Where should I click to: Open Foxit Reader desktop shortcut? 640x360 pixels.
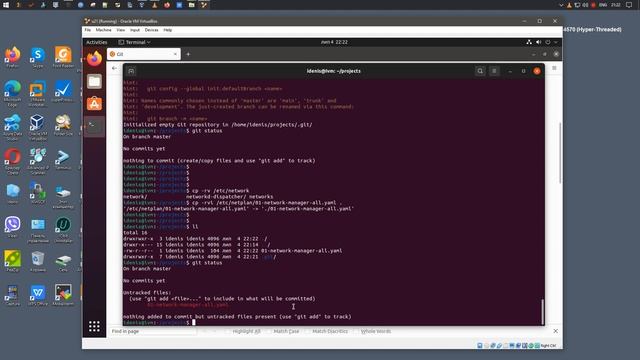click(63, 57)
